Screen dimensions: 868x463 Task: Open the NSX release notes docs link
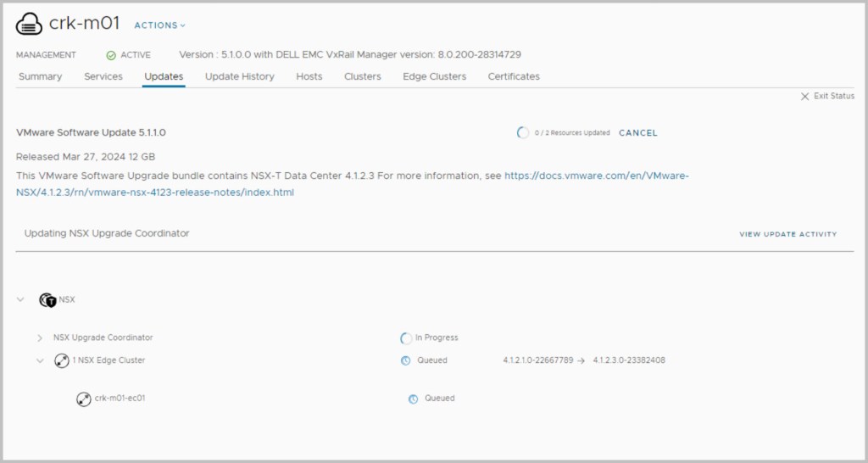pyautogui.click(x=596, y=176)
